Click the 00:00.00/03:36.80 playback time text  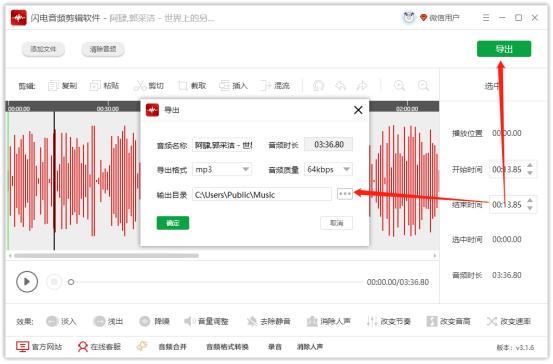pyautogui.click(x=398, y=282)
